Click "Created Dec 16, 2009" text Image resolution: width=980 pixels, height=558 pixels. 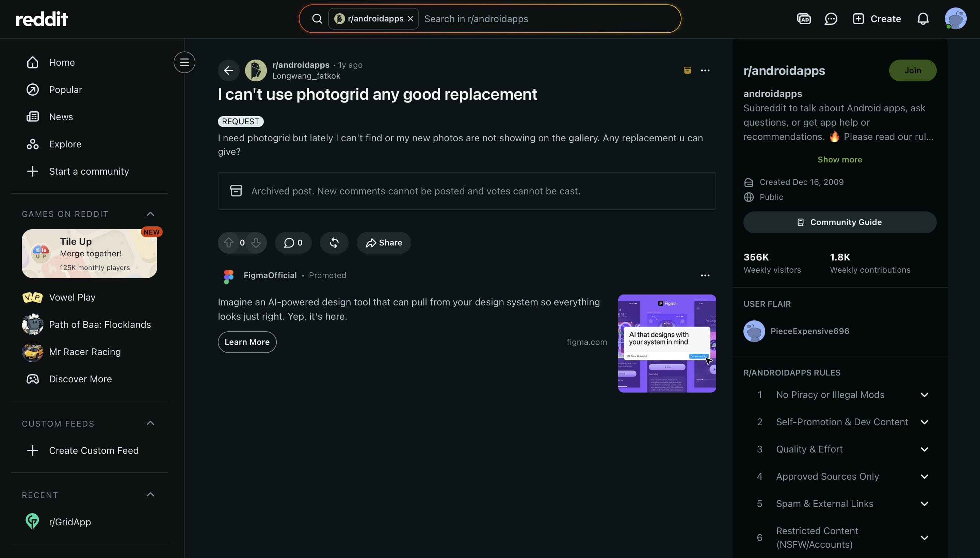click(802, 182)
